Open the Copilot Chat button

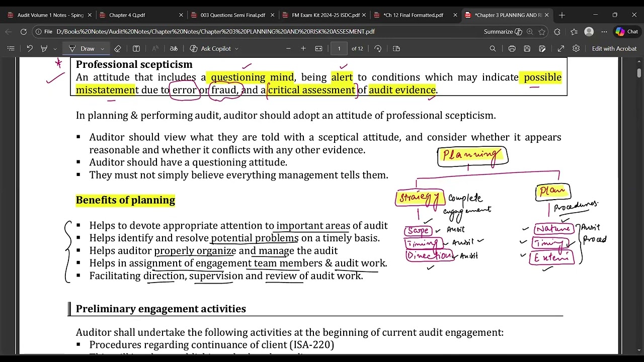pyautogui.click(x=627, y=32)
